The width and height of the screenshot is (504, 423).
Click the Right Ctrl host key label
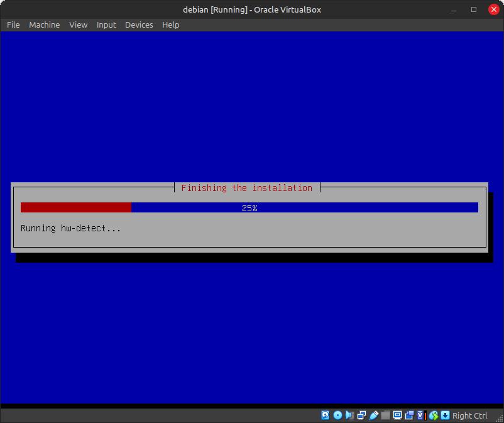coord(470,415)
